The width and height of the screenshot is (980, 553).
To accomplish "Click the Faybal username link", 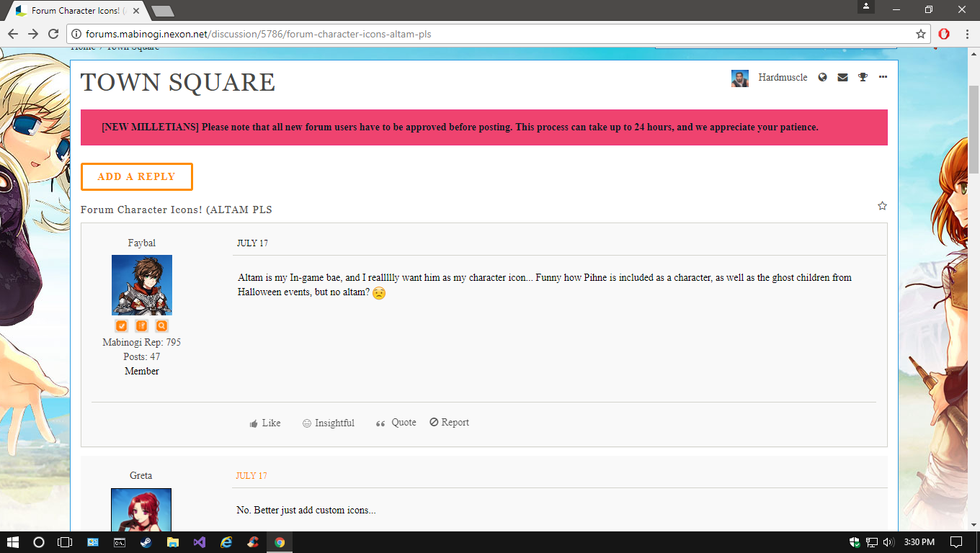I will (142, 243).
